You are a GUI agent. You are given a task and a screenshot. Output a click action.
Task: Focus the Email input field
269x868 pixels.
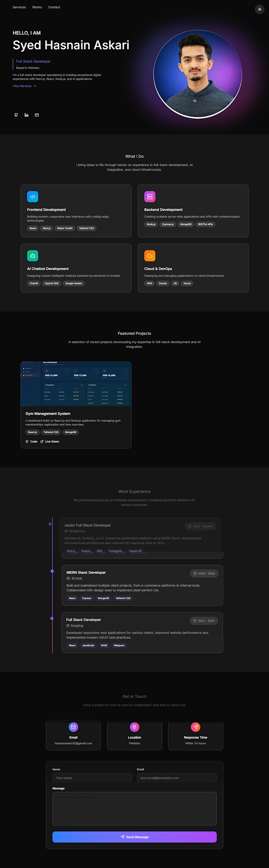[177, 778]
